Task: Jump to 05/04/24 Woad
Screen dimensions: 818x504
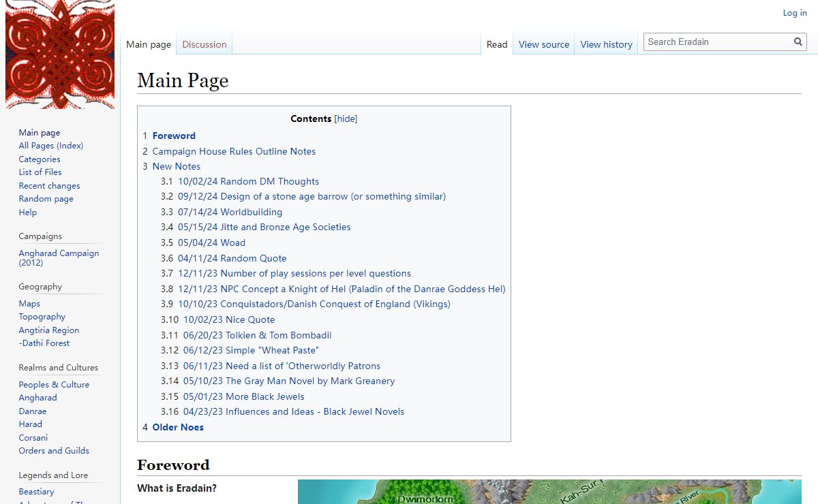Action: 211,242
